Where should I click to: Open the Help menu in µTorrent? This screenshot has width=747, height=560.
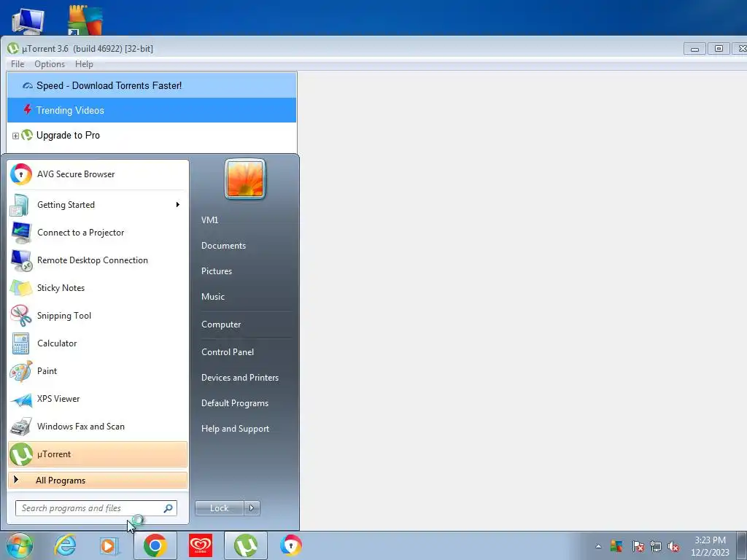click(85, 64)
